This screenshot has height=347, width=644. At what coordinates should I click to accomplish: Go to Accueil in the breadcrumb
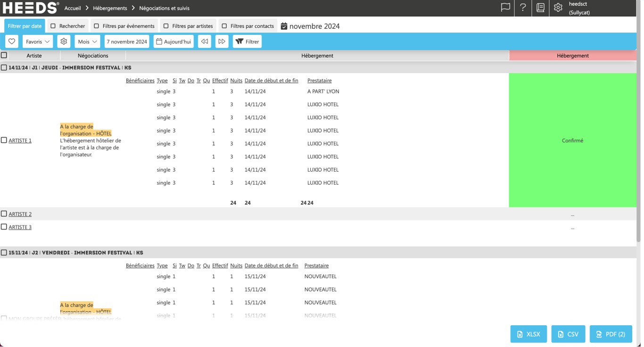(x=73, y=8)
